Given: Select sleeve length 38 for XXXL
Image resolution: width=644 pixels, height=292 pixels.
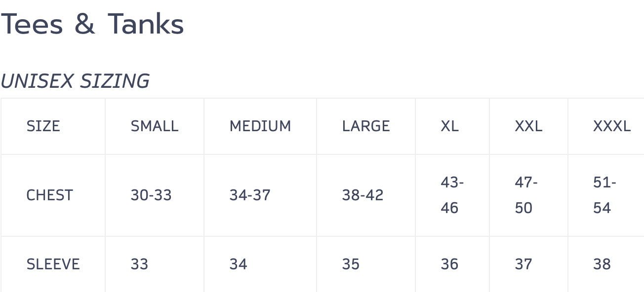Looking at the screenshot, I should tap(602, 264).
